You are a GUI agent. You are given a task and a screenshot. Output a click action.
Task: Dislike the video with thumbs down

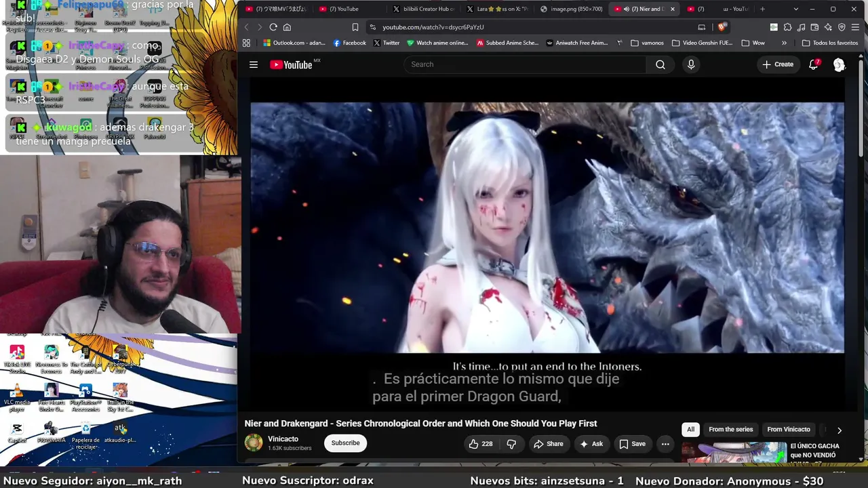pyautogui.click(x=512, y=444)
